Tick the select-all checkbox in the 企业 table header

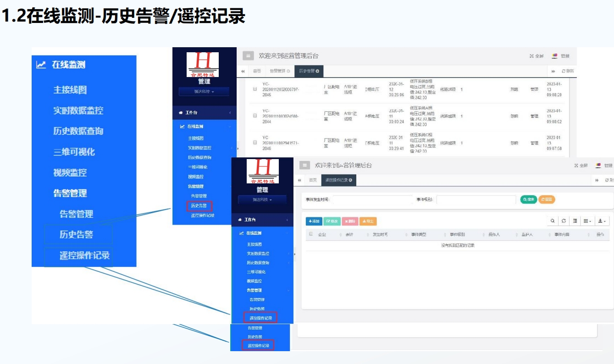(311, 234)
